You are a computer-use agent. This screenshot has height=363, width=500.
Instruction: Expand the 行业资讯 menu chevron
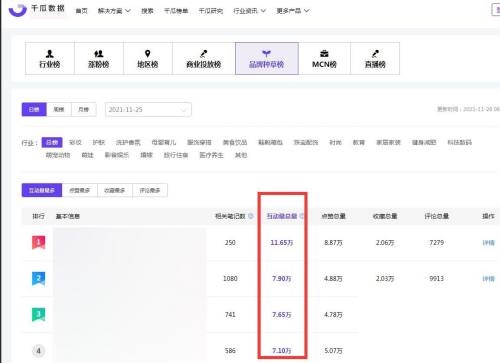pos(263,11)
